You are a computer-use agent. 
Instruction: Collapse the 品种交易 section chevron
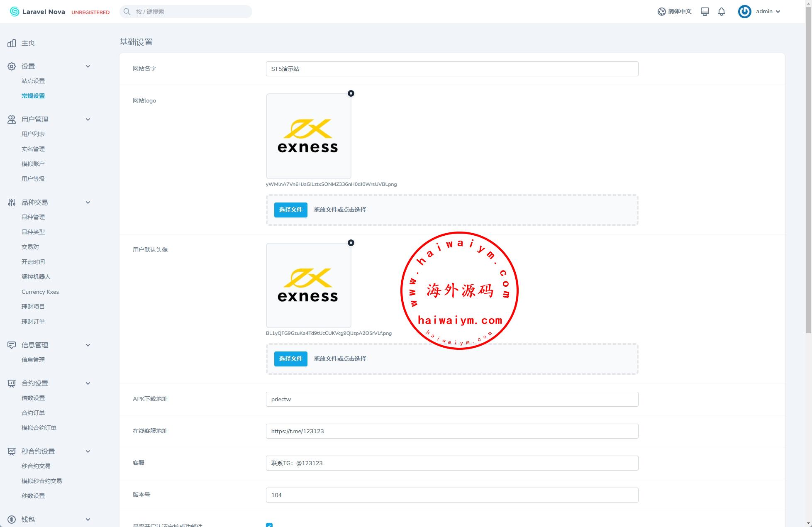pyautogui.click(x=88, y=203)
